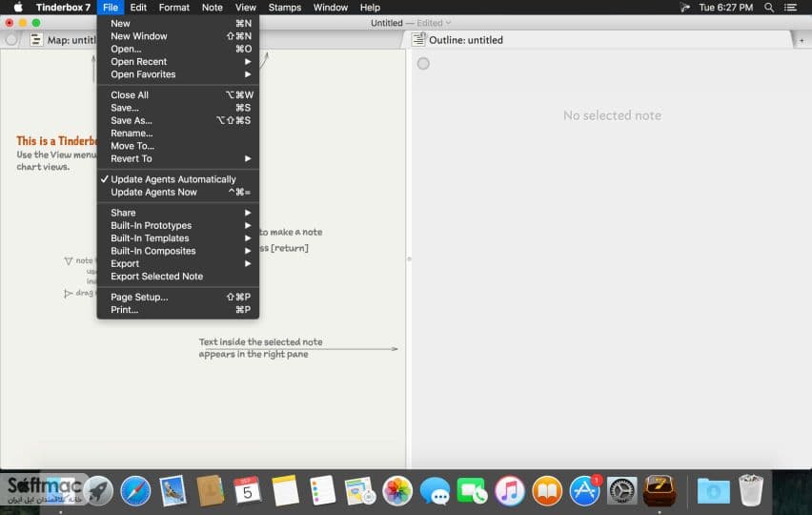
Task: Open the Trash in the Dock
Action: [751, 490]
